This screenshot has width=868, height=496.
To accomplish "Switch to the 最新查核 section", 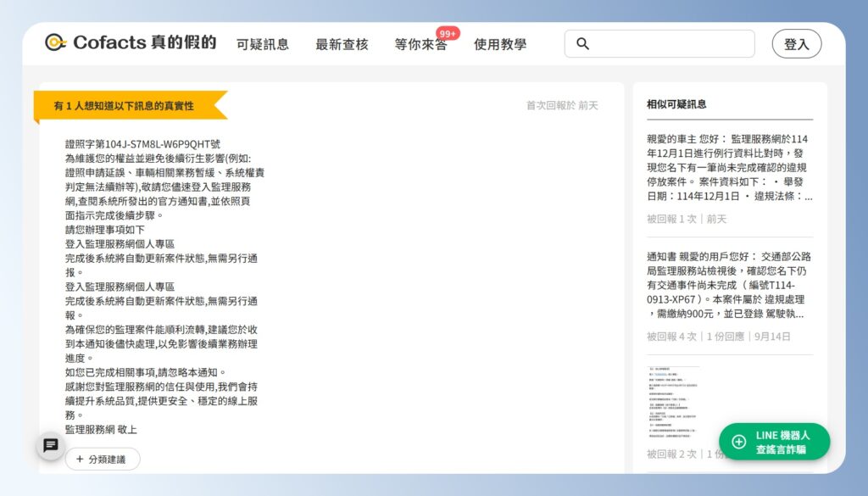I will pyautogui.click(x=342, y=45).
